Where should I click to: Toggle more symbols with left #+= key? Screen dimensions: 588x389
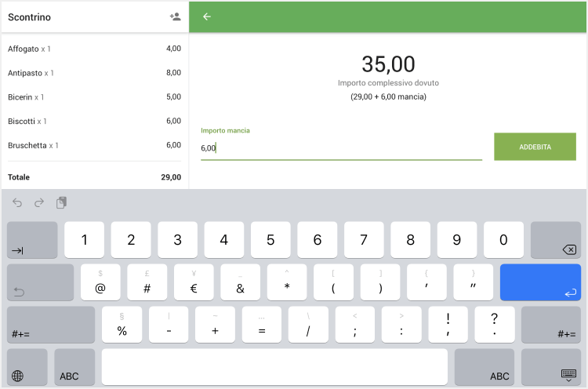pos(51,325)
